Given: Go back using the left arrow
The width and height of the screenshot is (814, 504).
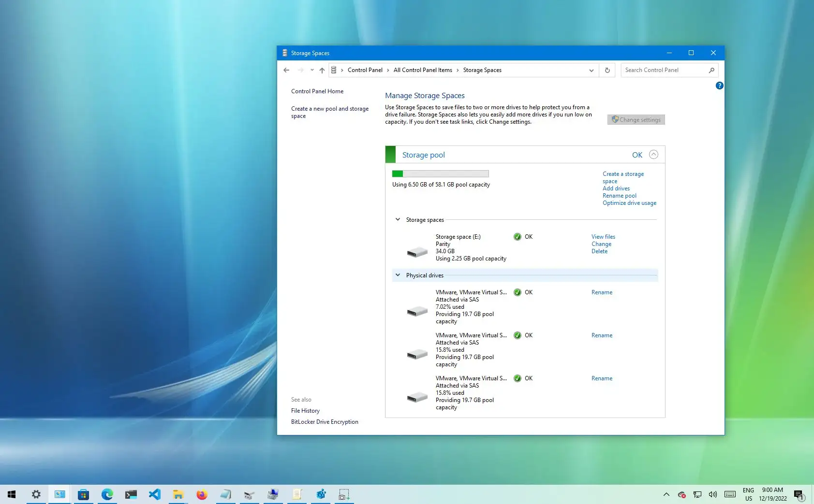Looking at the screenshot, I should click(286, 70).
